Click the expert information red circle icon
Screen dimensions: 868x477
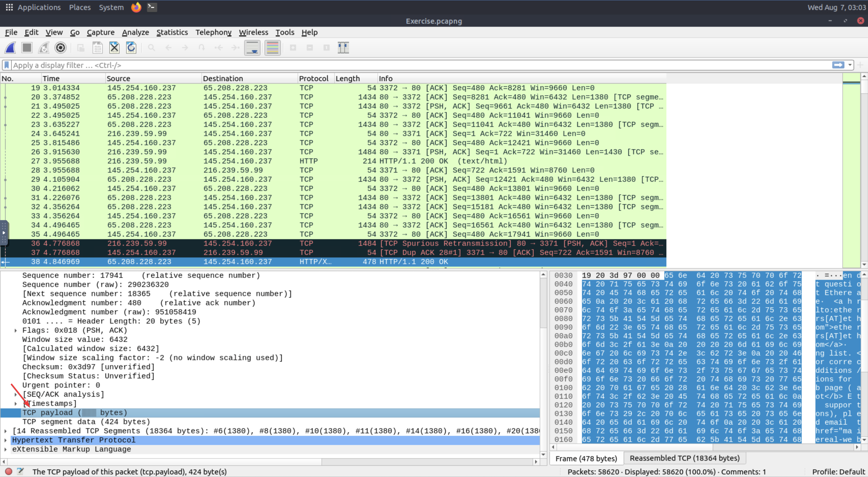9,471
